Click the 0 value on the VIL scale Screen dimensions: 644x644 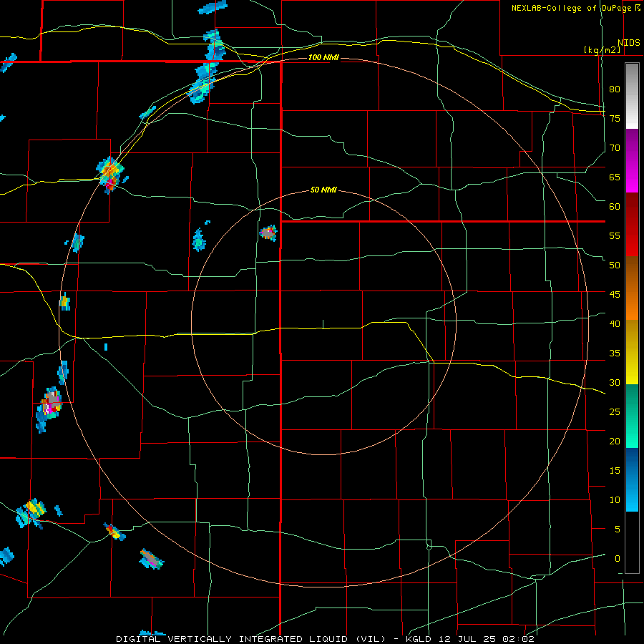click(x=618, y=559)
